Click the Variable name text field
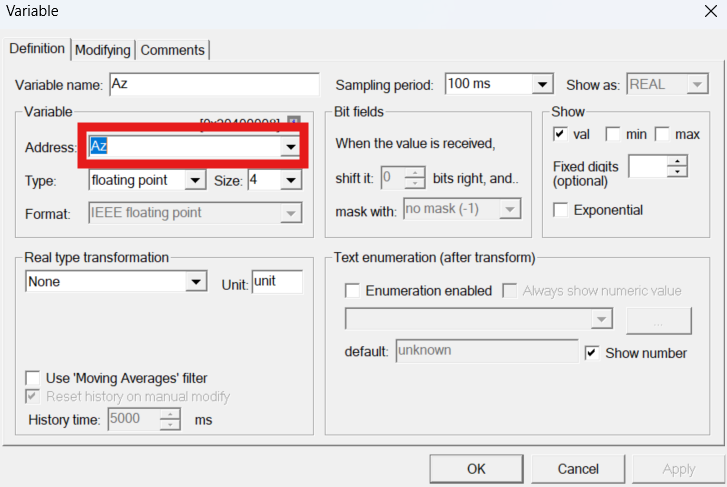 [x=212, y=85]
